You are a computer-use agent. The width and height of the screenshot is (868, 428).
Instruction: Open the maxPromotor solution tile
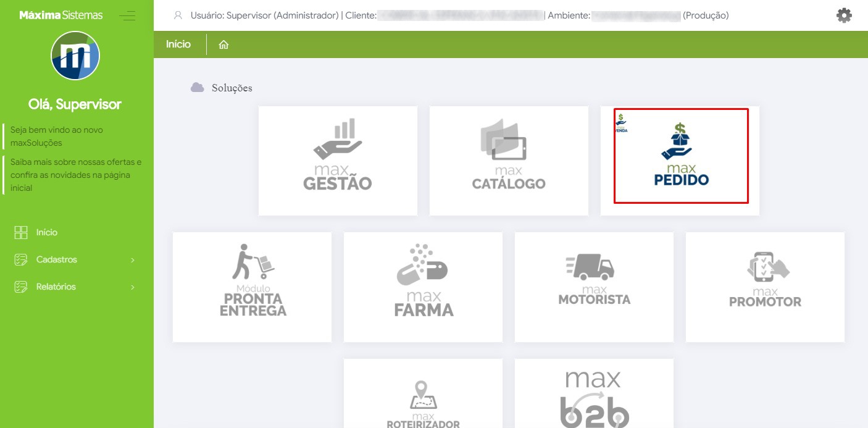[765, 287]
